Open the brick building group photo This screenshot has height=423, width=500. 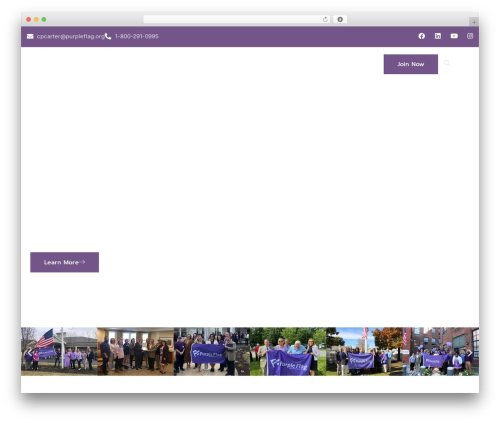(x=441, y=351)
